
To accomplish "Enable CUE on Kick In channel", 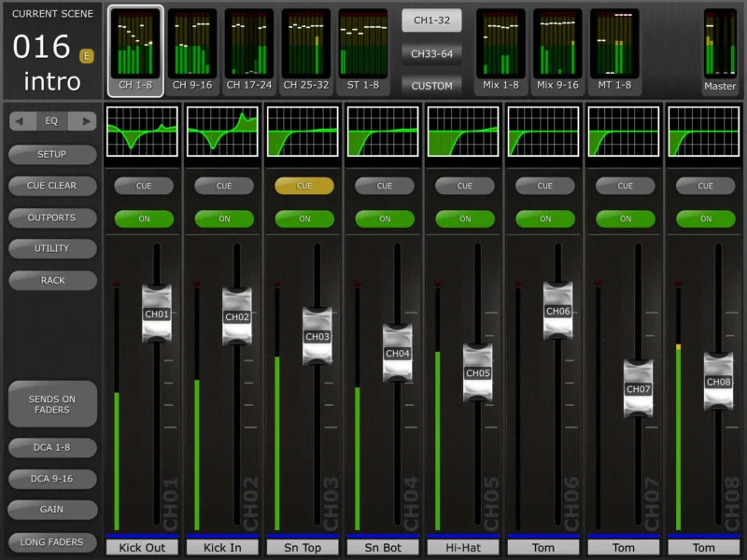I will tap(224, 186).
